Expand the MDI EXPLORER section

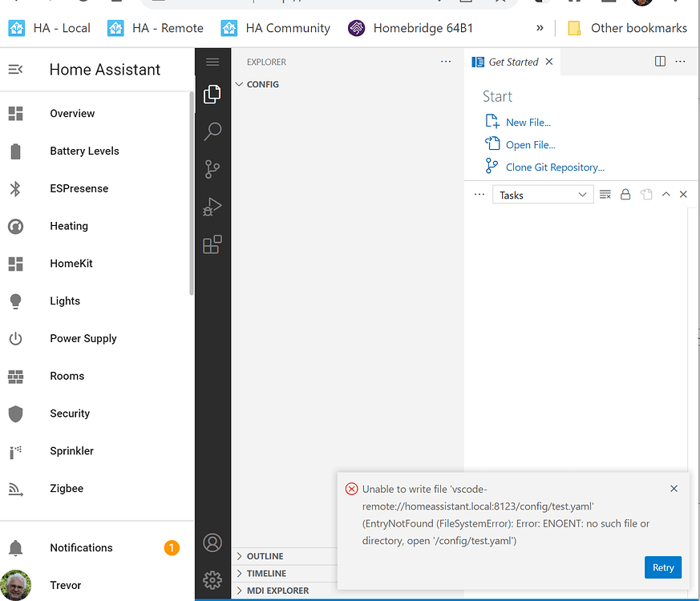coord(285,591)
